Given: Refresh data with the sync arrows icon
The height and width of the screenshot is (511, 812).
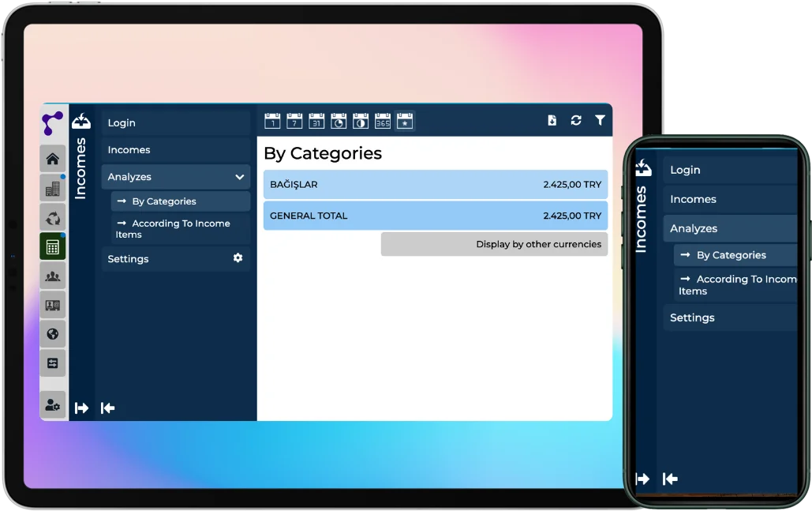Looking at the screenshot, I should click(576, 120).
